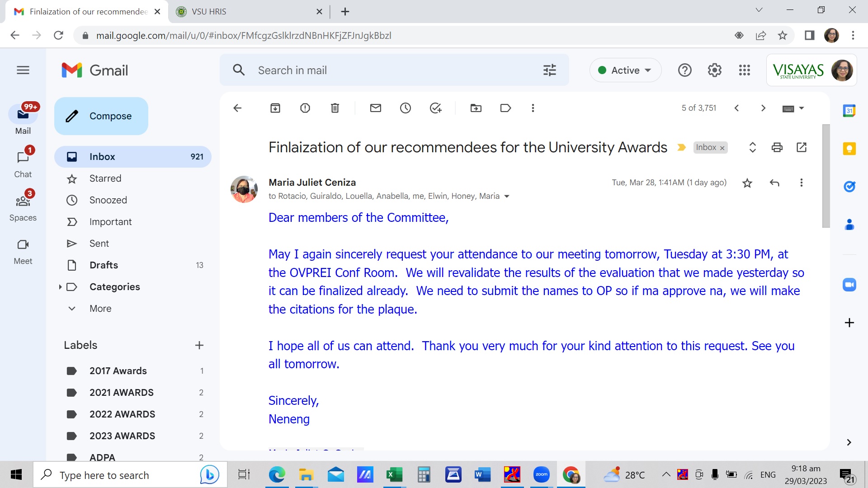Snooze the email with the clock icon
Screen dimensions: 868x488
click(x=406, y=108)
